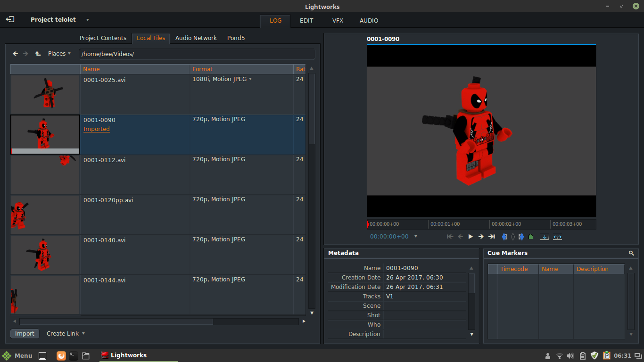Select the 0001-0025.avi thumbnail
The image size is (644, 362).
click(45, 94)
